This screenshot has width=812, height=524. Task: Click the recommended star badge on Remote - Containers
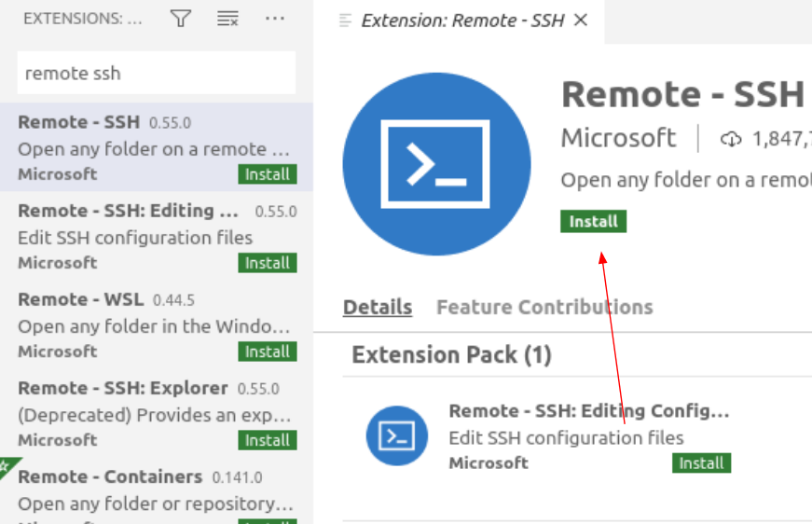(7, 466)
